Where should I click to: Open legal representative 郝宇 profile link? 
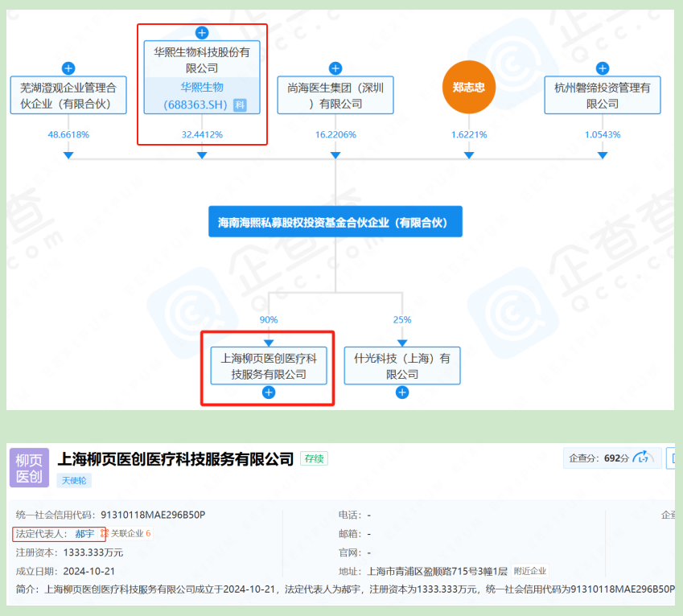(x=84, y=534)
